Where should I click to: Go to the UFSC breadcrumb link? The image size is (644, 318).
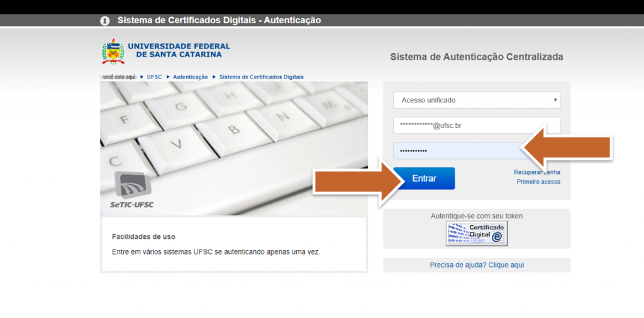pyautogui.click(x=155, y=77)
